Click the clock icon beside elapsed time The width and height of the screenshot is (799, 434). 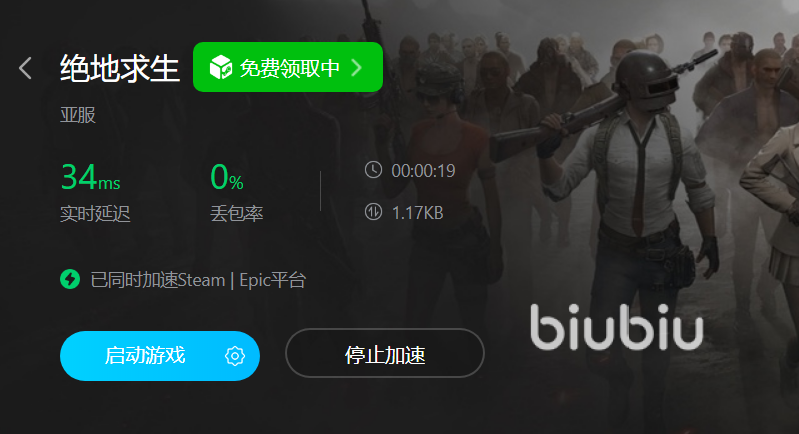pos(374,170)
